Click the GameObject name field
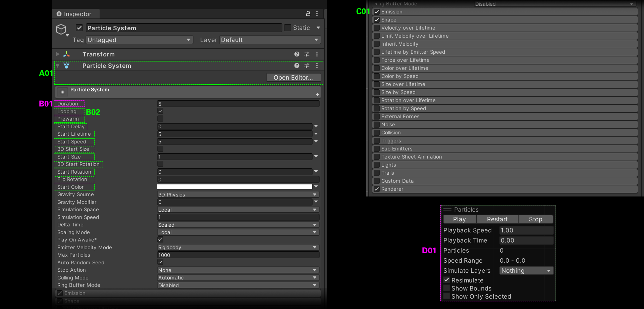The height and width of the screenshot is (309, 644). [184, 28]
